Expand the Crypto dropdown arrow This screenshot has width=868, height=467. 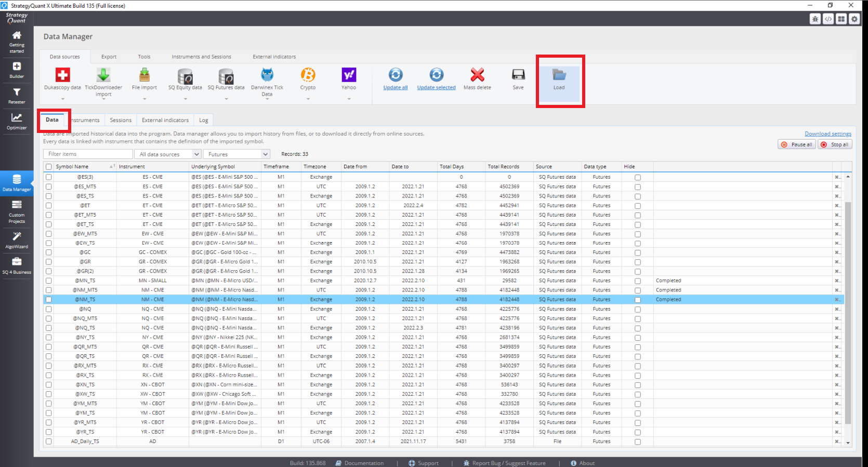(x=308, y=99)
